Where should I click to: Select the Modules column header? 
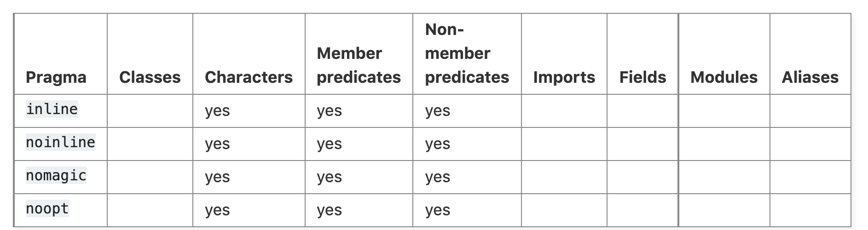[724, 77]
